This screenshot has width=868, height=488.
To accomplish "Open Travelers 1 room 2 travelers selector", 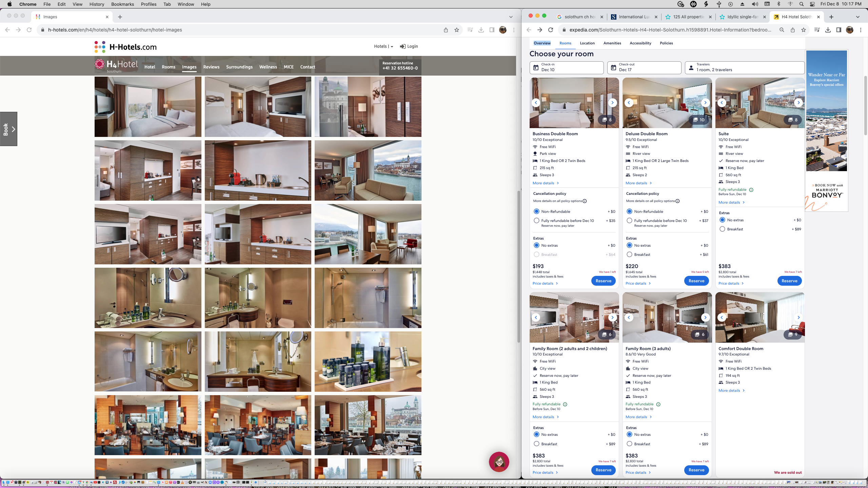I will pyautogui.click(x=745, y=67).
